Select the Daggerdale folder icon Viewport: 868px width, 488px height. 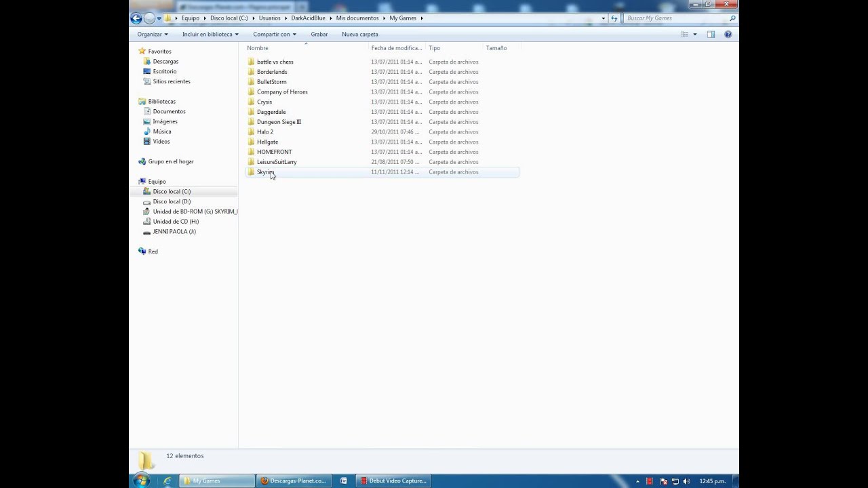tap(251, 112)
